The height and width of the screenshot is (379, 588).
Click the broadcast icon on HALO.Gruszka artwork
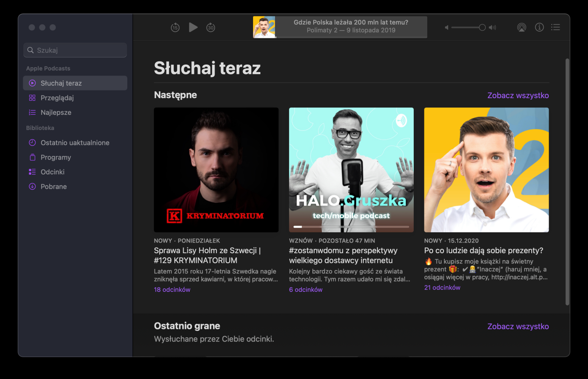[x=401, y=121]
